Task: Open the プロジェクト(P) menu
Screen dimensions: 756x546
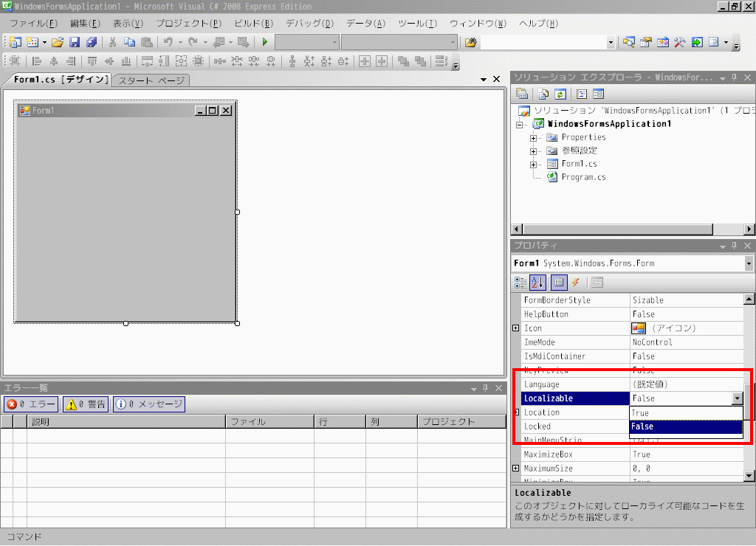Action: click(188, 23)
